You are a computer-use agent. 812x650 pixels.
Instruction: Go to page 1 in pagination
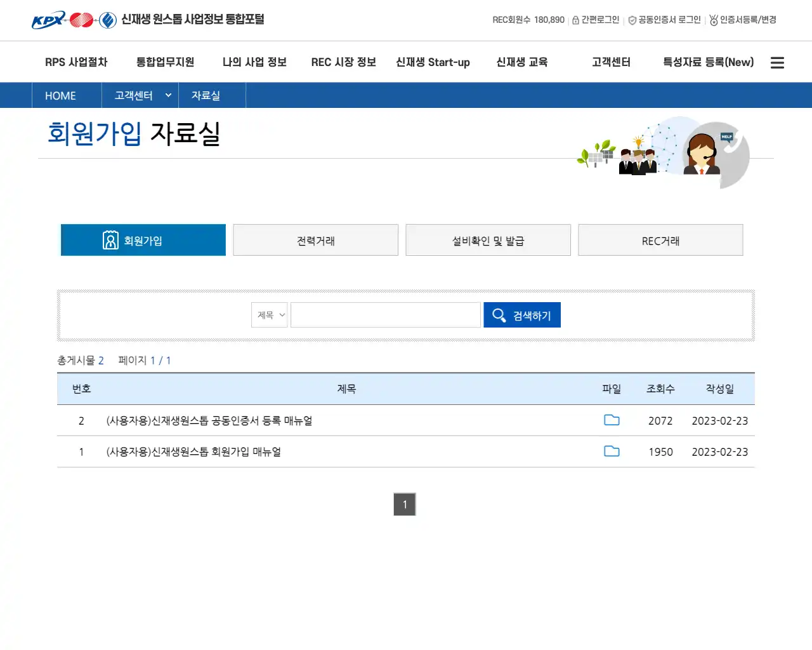coord(405,504)
